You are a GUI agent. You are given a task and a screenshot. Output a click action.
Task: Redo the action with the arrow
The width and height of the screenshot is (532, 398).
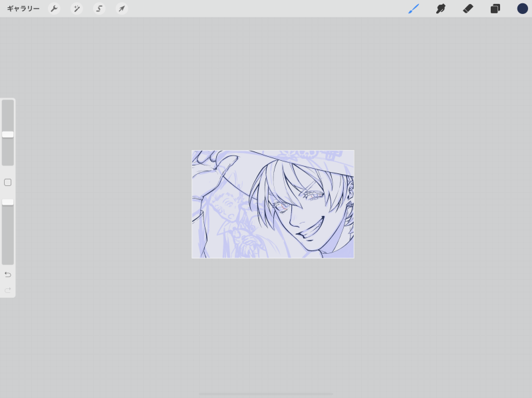coord(8,290)
